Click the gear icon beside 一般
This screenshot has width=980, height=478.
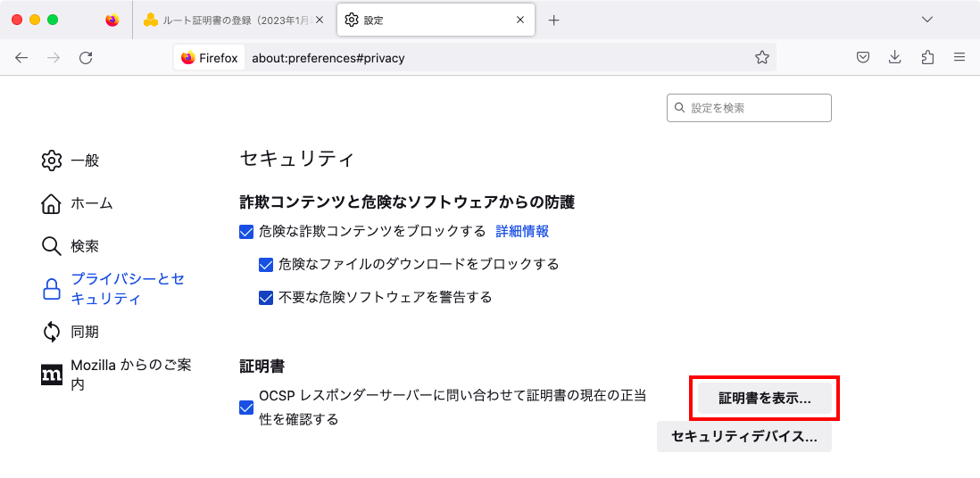[x=51, y=161]
